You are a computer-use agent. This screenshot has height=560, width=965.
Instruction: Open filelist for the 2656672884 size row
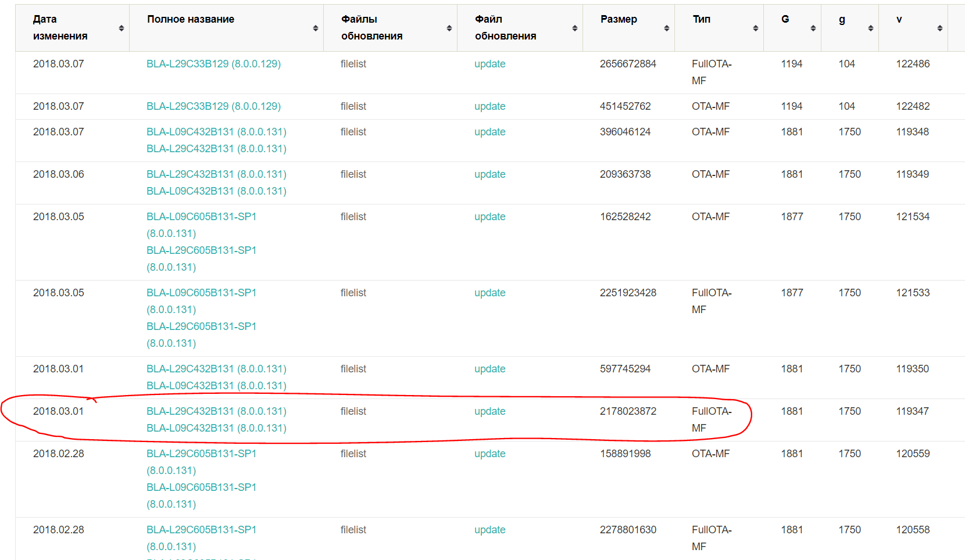[x=353, y=64]
